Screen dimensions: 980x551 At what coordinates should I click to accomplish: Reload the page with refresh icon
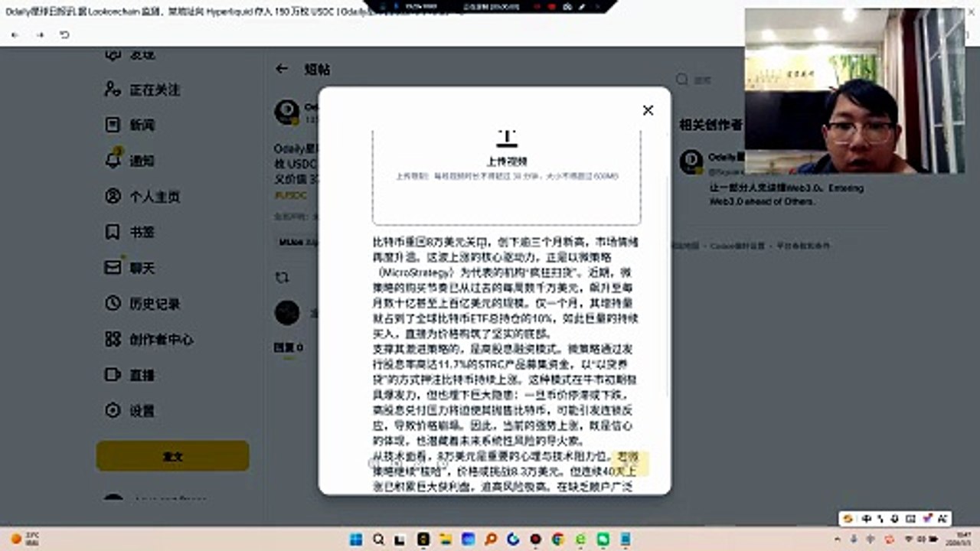pyautogui.click(x=64, y=35)
